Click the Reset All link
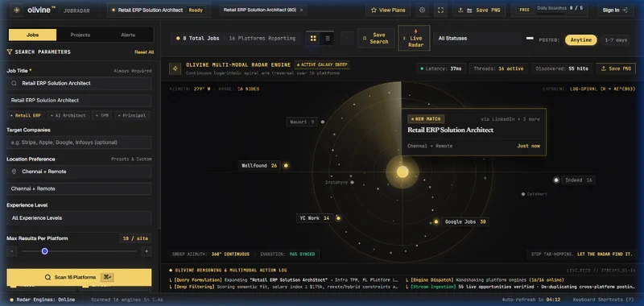 coord(144,52)
